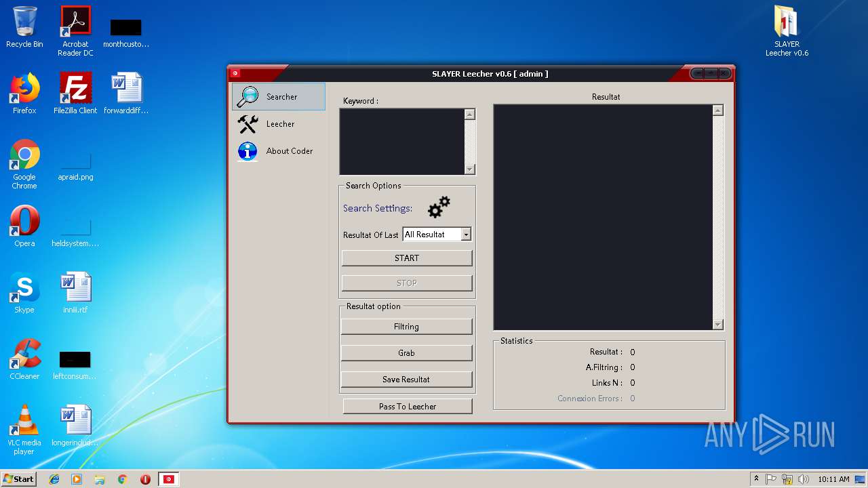This screenshot has width=868, height=488.
Task: Select forwarddiff Word document icon
Action: 126,94
